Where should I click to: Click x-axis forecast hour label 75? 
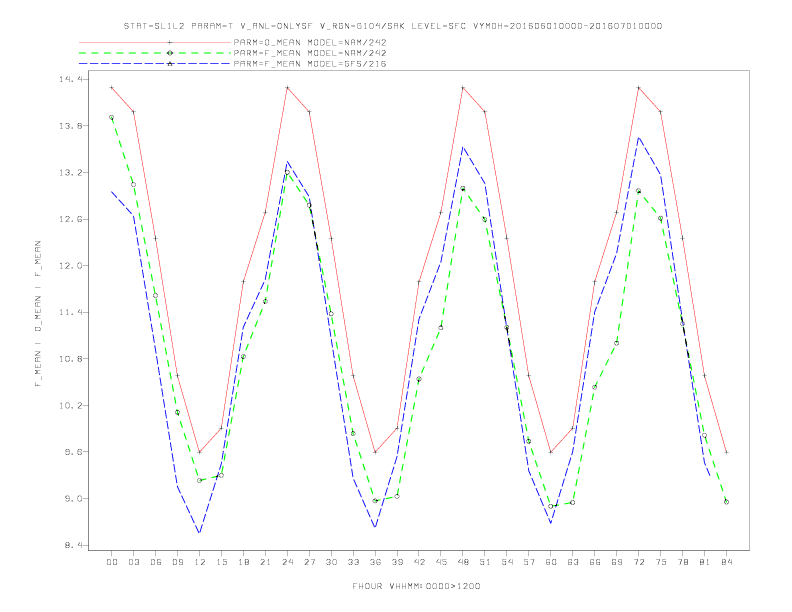tap(661, 562)
